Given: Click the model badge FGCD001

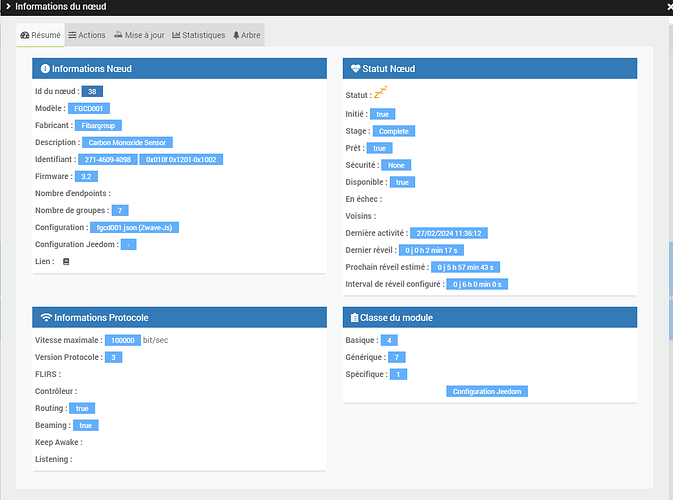Looking at the screenshot, I should (x=89, y=109).
